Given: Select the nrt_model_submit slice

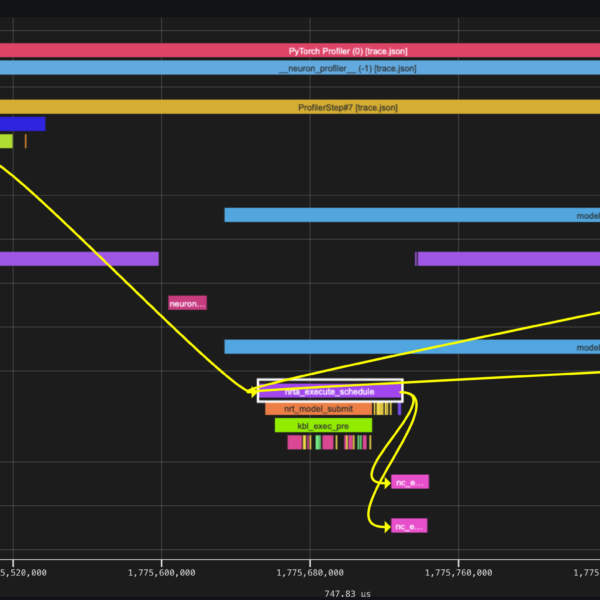Looking at the screenshot, I should tap(318, 409).
